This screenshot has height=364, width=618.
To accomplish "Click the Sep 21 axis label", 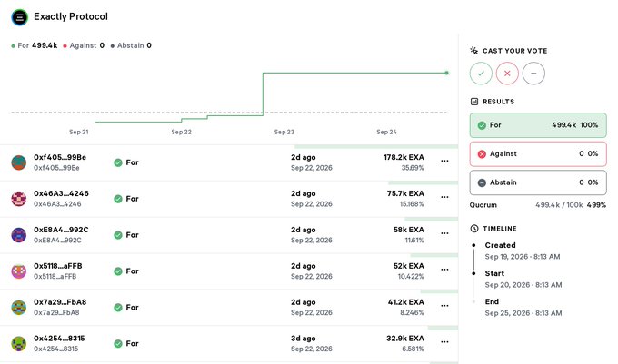I will [79, 132].
